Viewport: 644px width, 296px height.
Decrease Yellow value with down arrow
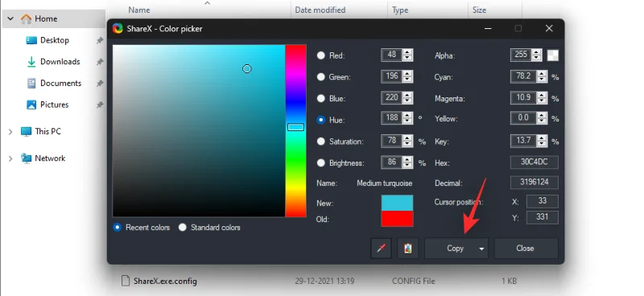tap(542, 122)
